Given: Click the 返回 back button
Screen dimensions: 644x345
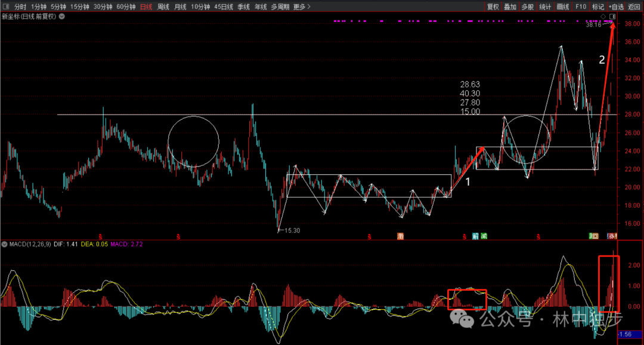Looking at the screenshot, I should point(634,7).
